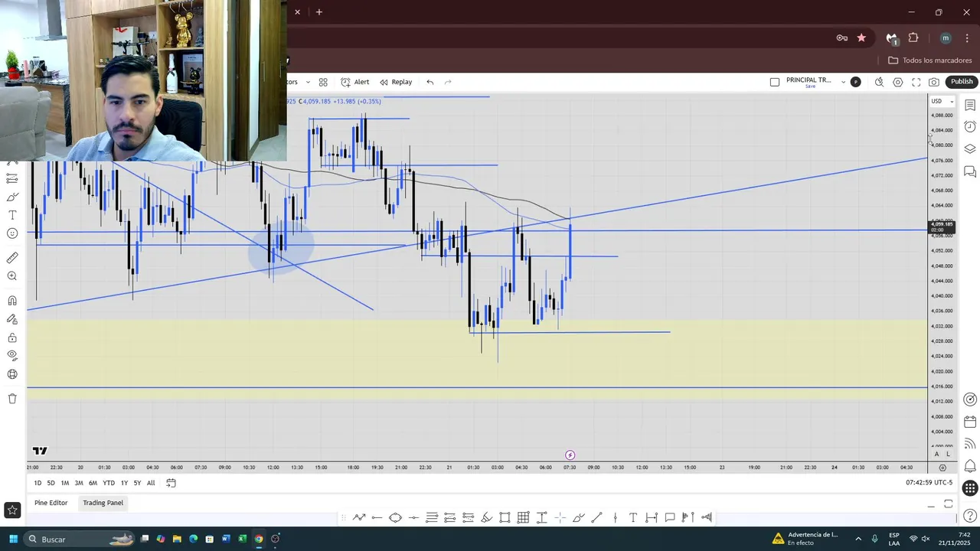The image size is (980, 551).
Task: Toggle stay-in-drawing-mode pencil lock
Action: click(12, 319)
